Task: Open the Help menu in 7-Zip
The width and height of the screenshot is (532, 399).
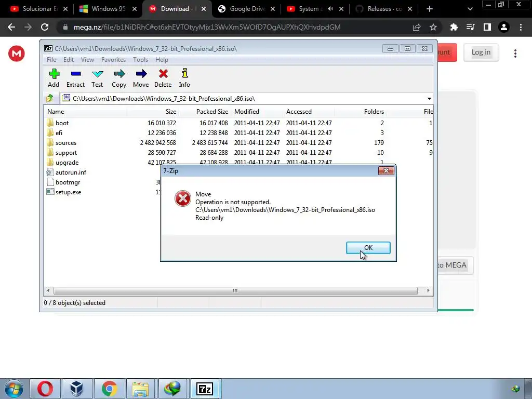Action: point(162,60)
